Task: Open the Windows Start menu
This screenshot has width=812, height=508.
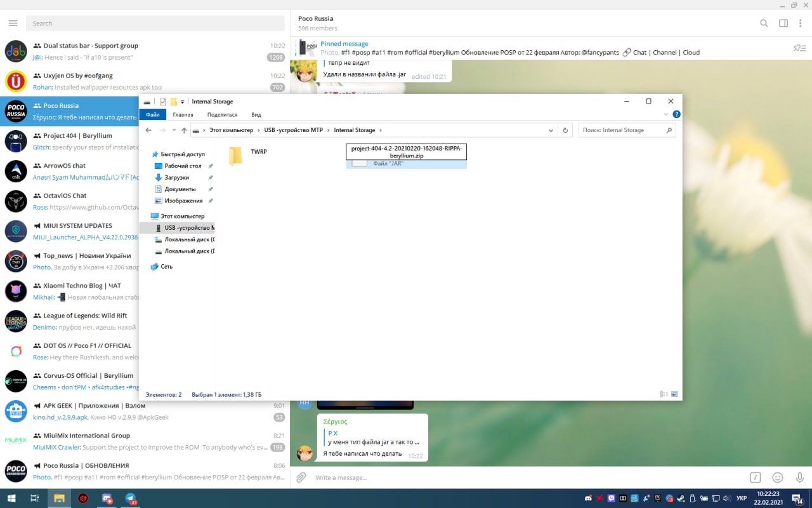Action: pos(11,498)
